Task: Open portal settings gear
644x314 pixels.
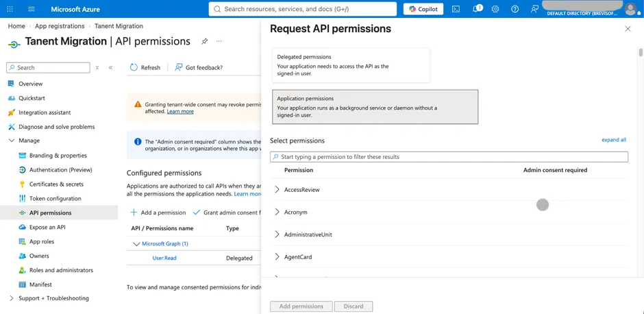Action: tap(495, 9)
